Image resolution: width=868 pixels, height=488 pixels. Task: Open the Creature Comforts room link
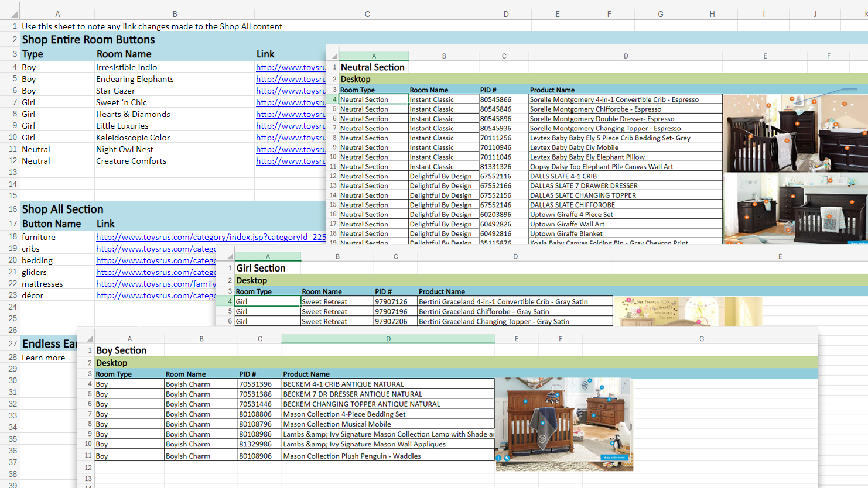[x=291, y=161]
